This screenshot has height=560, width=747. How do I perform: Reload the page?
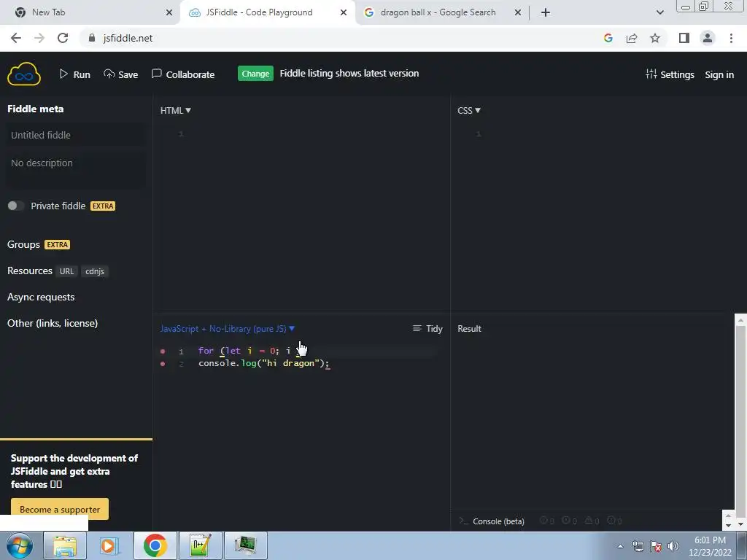(x=63, y=38)
